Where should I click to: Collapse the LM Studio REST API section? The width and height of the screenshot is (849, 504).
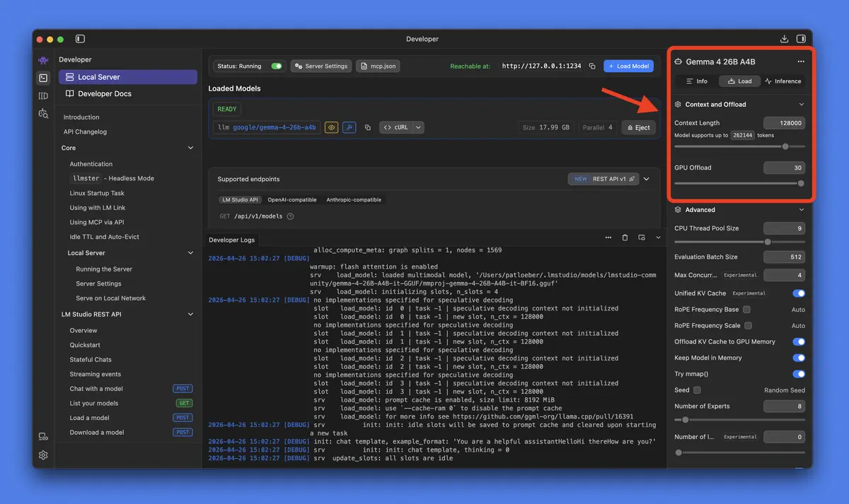(x=190, y=315)
